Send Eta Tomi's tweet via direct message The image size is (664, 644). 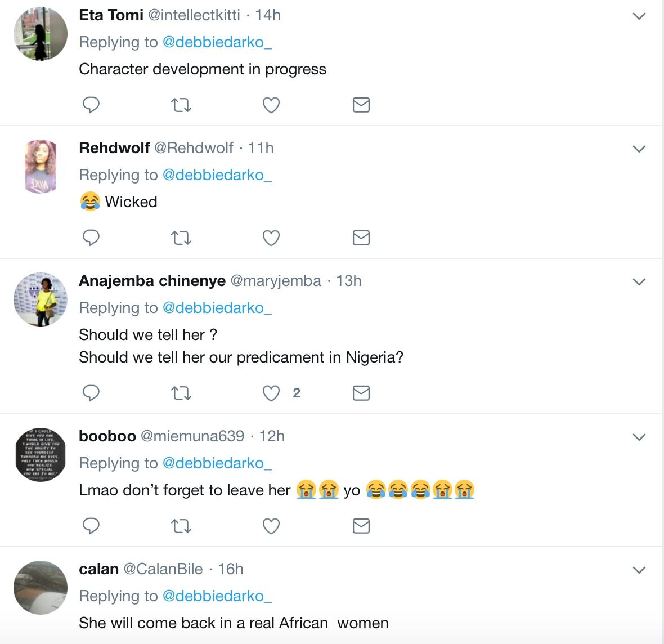[x=361, y=105]
